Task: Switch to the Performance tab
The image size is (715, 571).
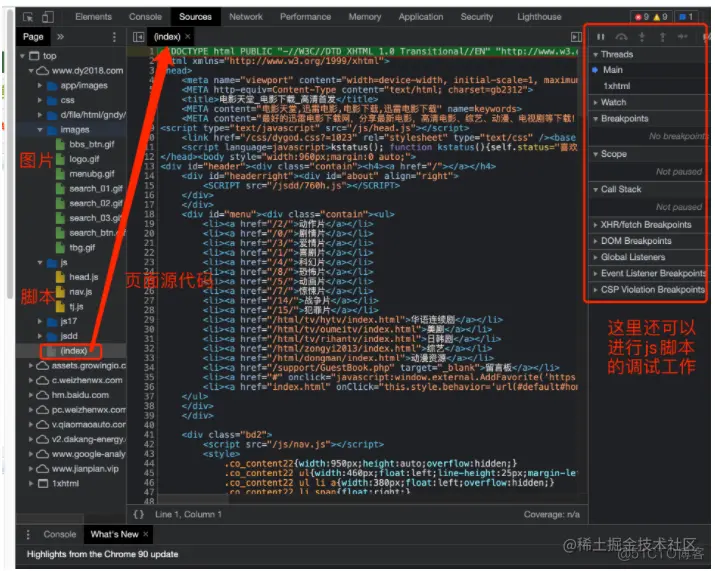Action: (x=306, y=17)
